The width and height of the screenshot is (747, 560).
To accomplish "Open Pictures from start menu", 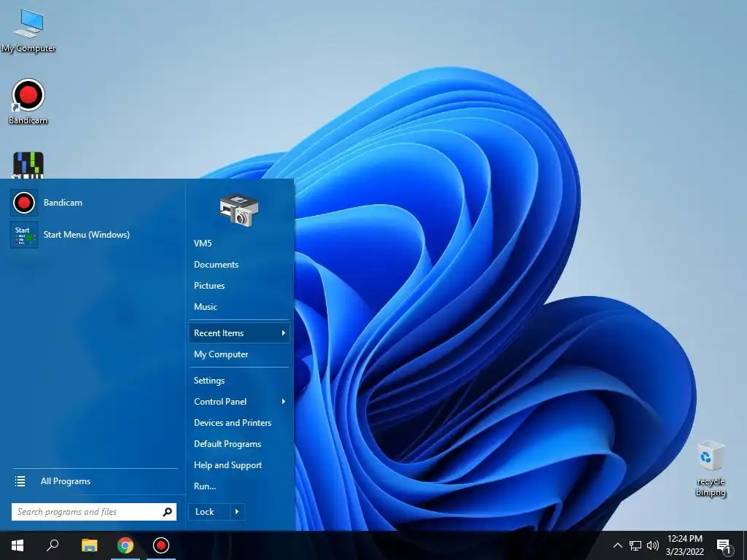I will [x=239, y=286].
